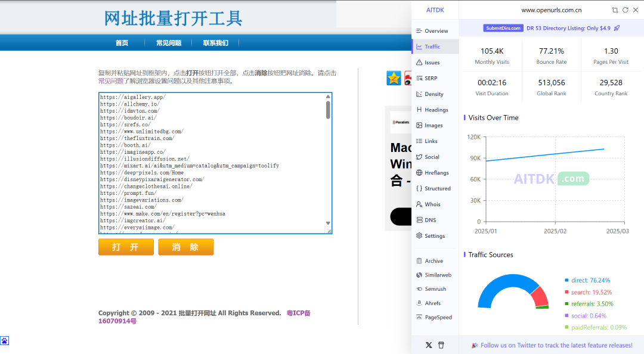Click the Follow us on Twitter link

[556, 346]
